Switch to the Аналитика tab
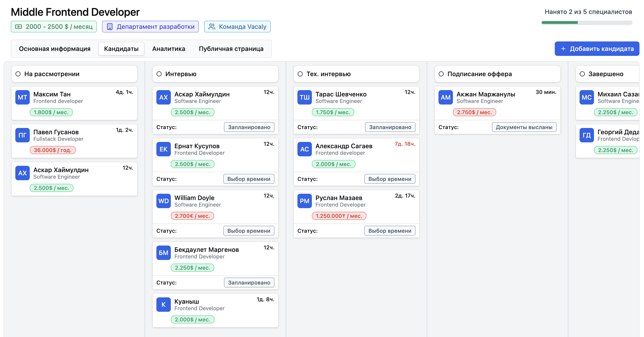644x337 pixels. (x=169, y=49)
